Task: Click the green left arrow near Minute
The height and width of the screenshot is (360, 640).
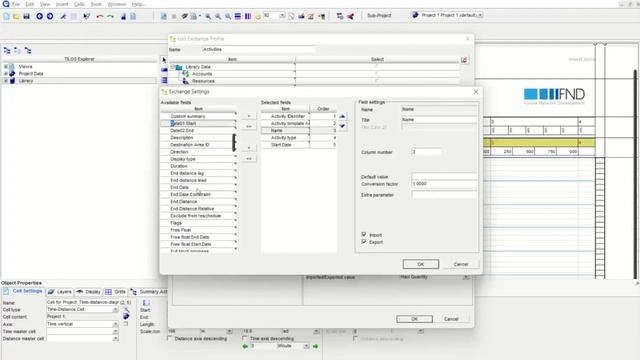Action: 245,346
